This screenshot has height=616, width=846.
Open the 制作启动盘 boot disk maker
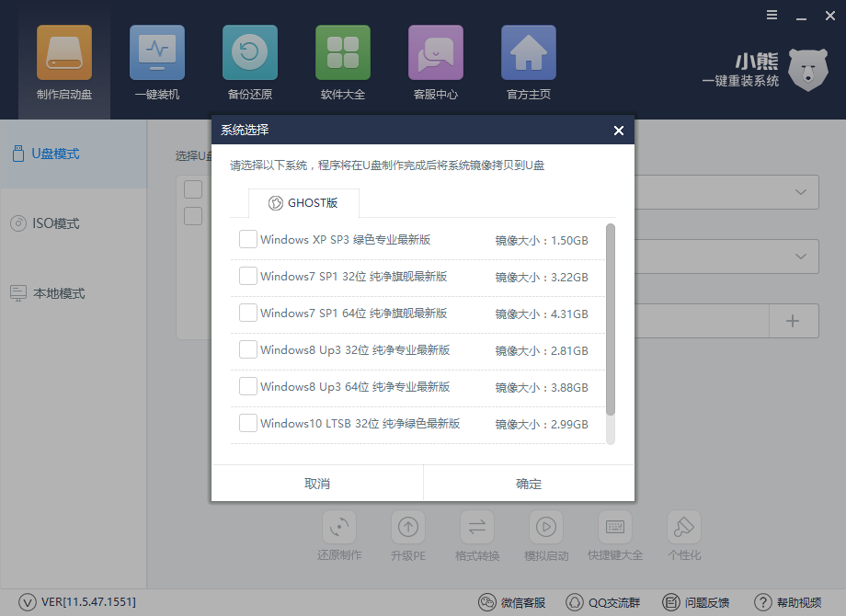click(x=64, y=63)
